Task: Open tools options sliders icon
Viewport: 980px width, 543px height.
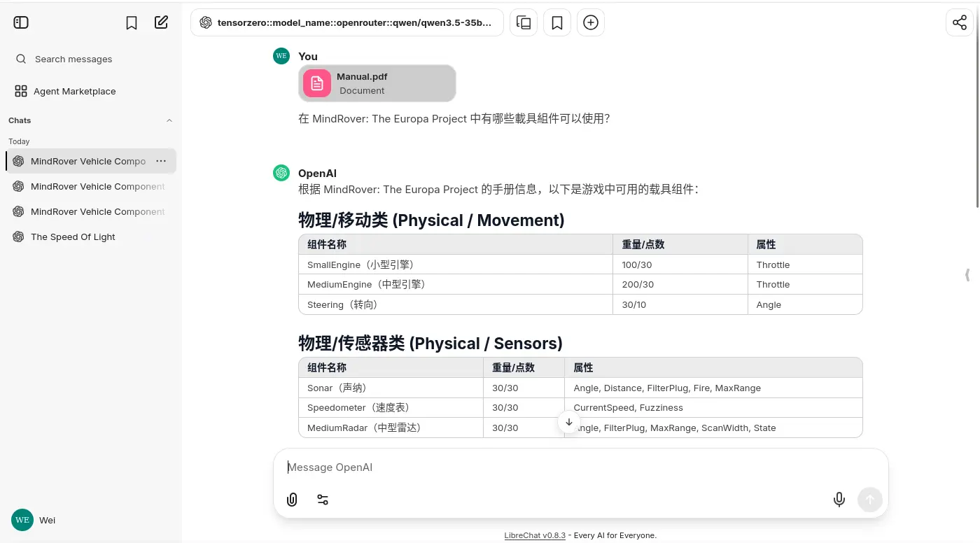Action: coord(323,500)
